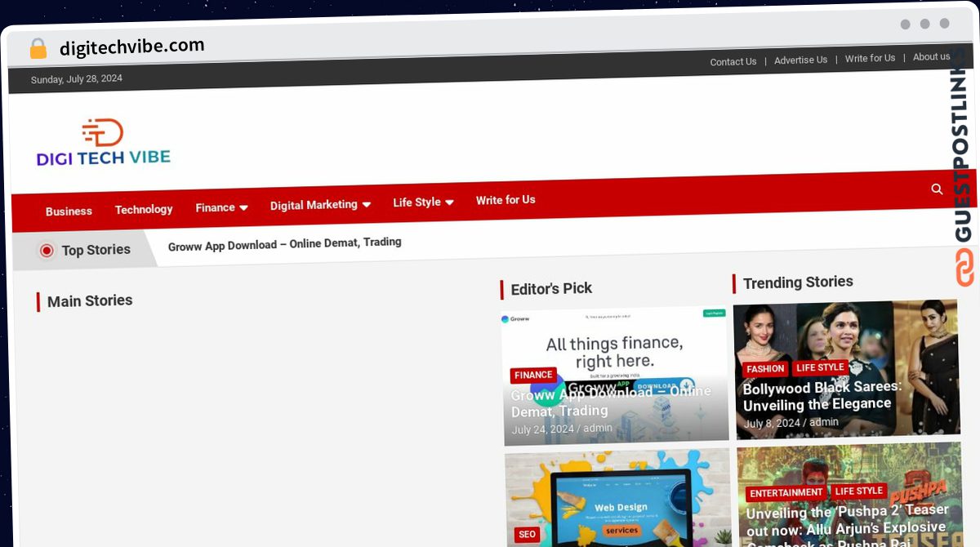Click the padlock icon beside the URL
Viewport: 980px width, 547px height.
38,48
